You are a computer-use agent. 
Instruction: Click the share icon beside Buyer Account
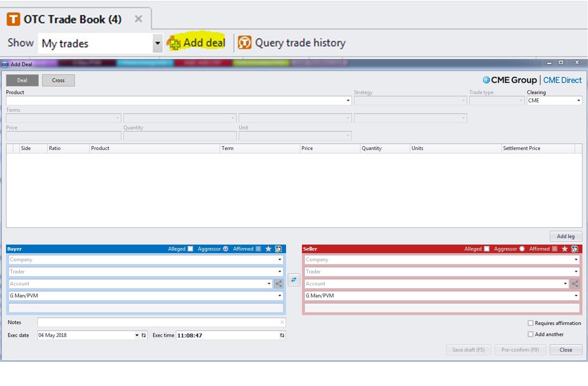coord(279,284)
